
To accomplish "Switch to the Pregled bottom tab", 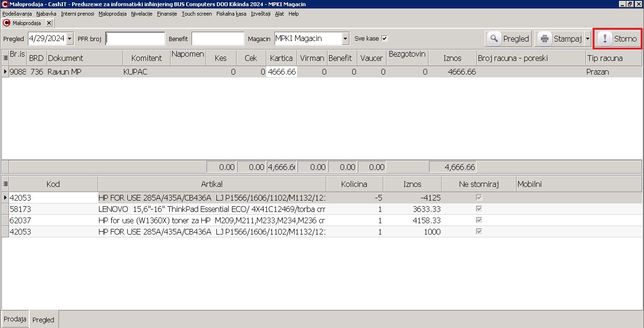I will coord(43,320).
